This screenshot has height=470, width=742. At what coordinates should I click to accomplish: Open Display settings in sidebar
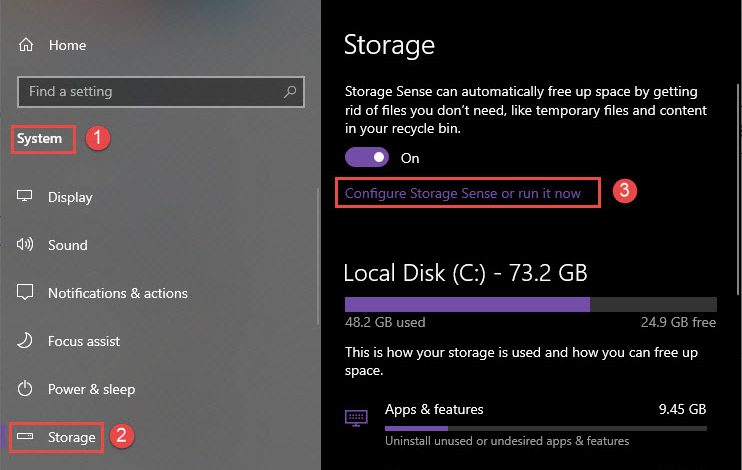point(70,197)
